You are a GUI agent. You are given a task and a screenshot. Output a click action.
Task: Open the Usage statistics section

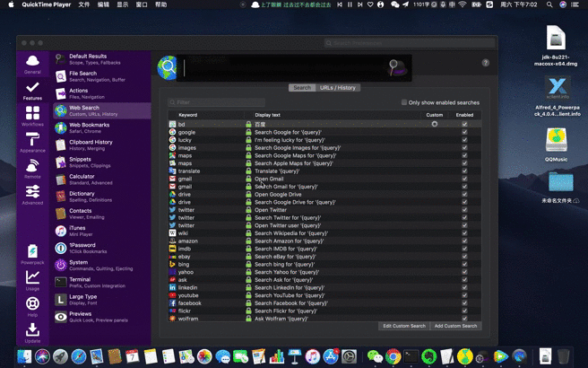click(x=32, y=281)
